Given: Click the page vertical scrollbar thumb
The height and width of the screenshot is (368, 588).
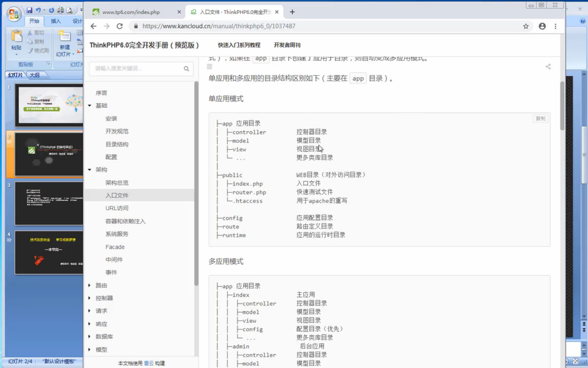Looking at the screenshot, I should pos(562,106).
